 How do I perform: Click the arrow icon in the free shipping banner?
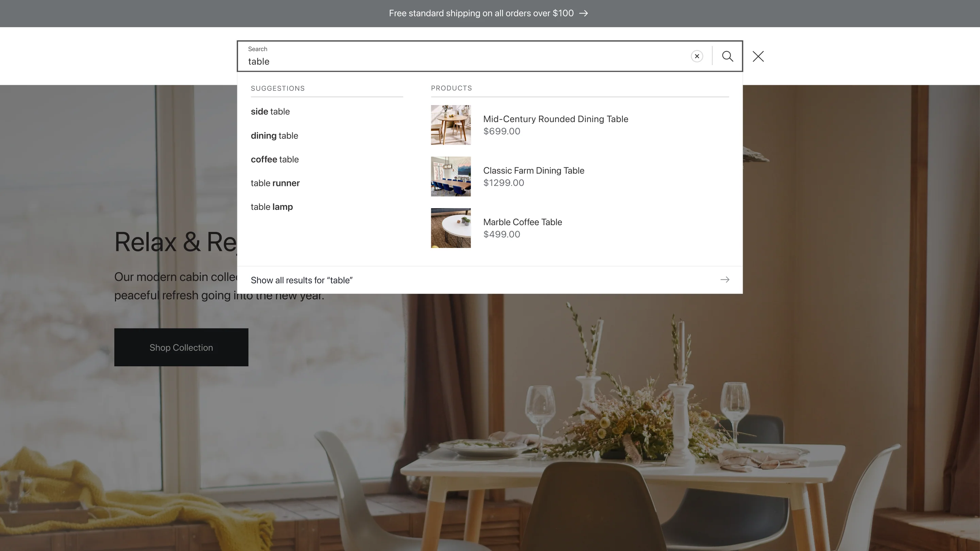(583, 14)
